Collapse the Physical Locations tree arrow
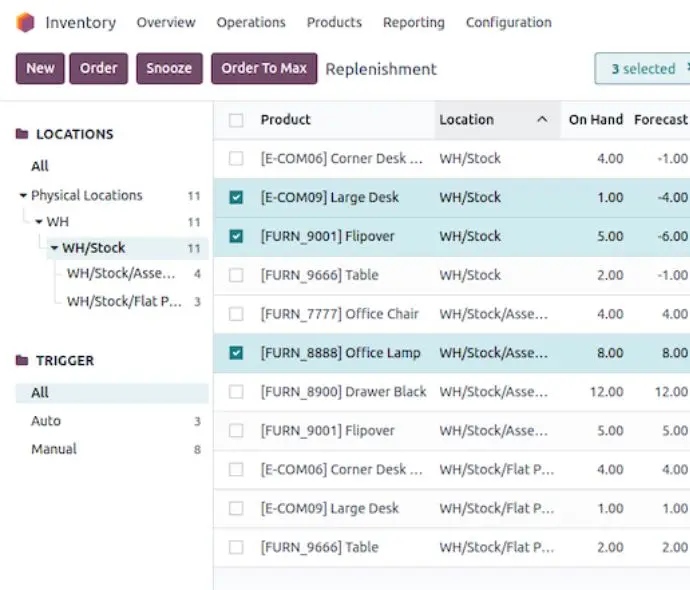The height and width of the screenshot is (590, 690). click(x=23, y=195)
